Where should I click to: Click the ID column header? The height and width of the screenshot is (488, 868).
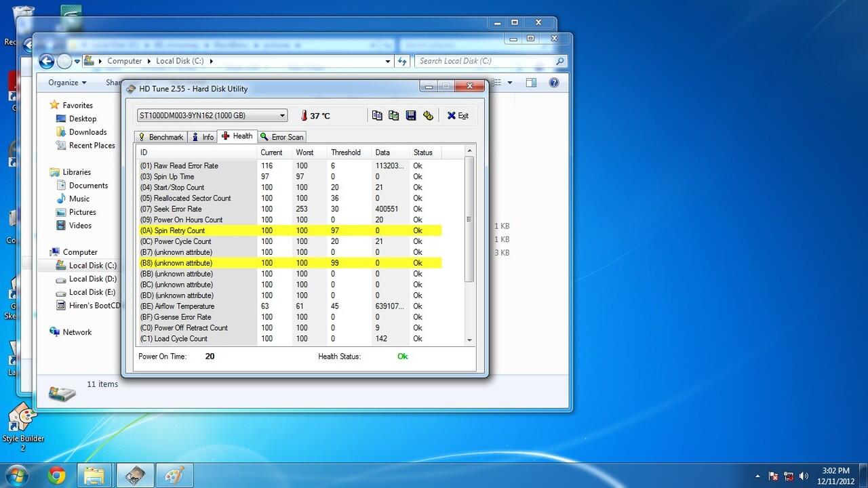coord(197,152)
